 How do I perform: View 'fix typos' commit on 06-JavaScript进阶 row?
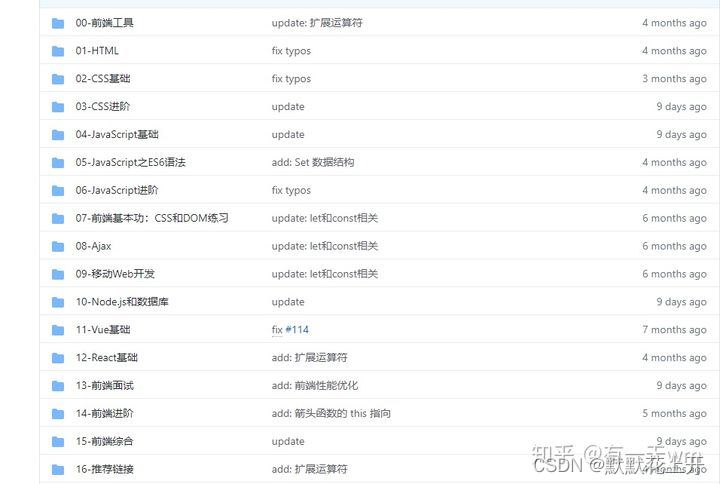(291, 191)
